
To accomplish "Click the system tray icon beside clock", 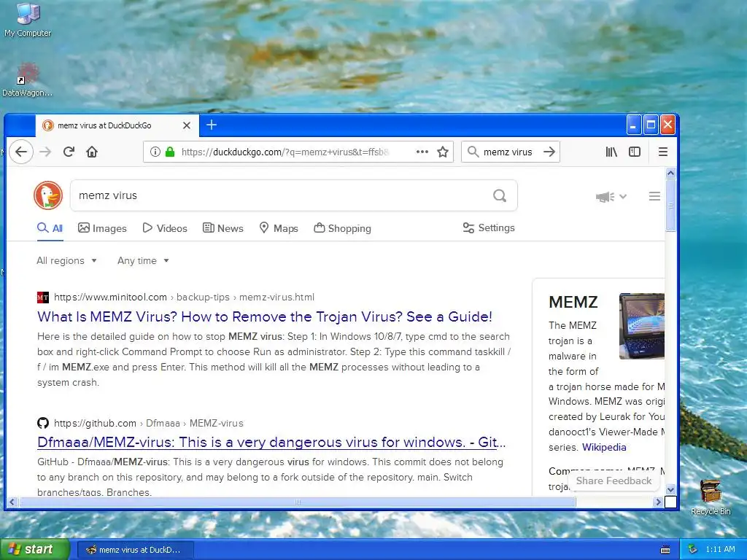I will 693,550.
